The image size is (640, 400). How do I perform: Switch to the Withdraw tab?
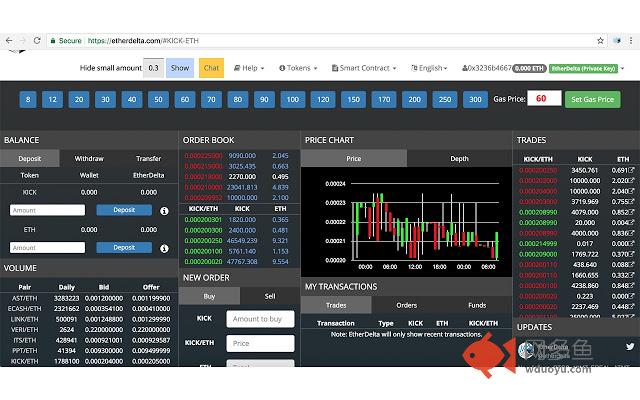coord(89,158)
